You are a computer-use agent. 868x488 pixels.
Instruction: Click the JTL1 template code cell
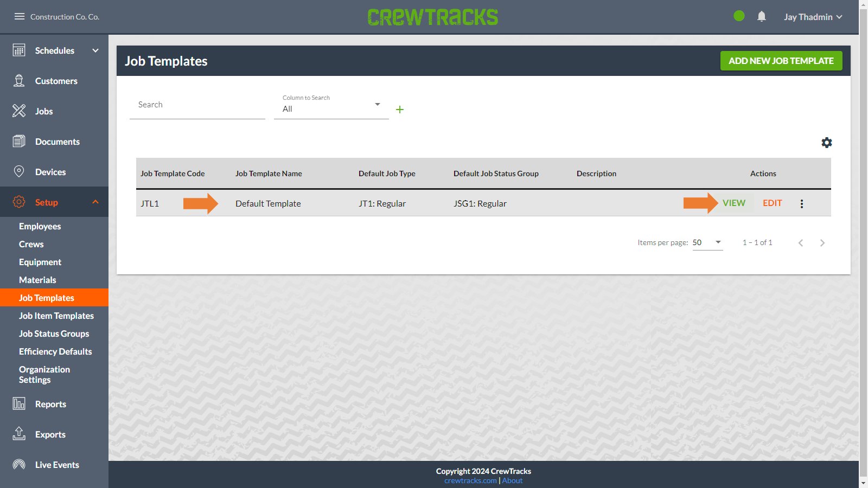(150, 204)
